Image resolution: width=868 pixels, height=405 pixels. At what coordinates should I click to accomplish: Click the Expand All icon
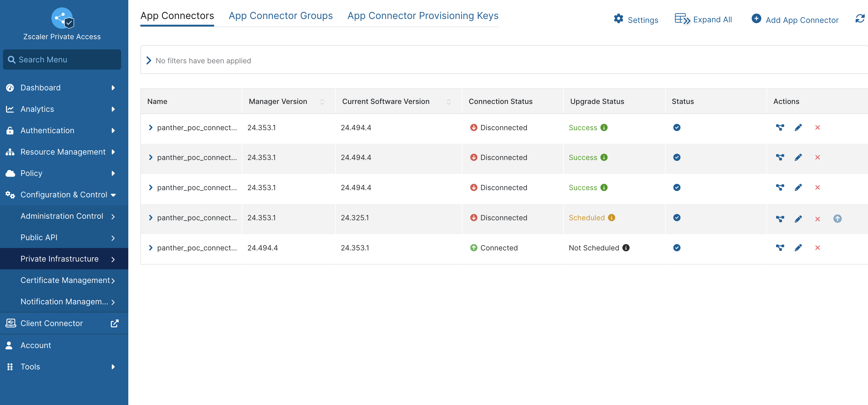(682, 19)
